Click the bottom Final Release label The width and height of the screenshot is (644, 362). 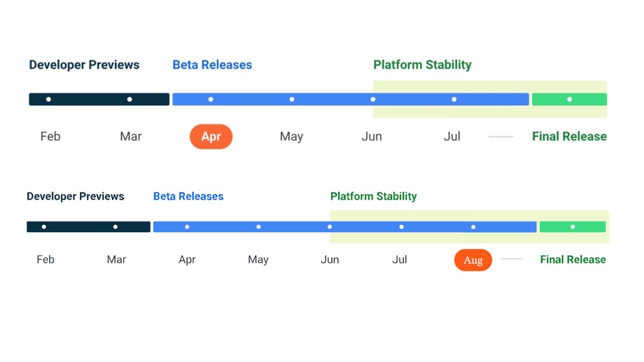573,260
